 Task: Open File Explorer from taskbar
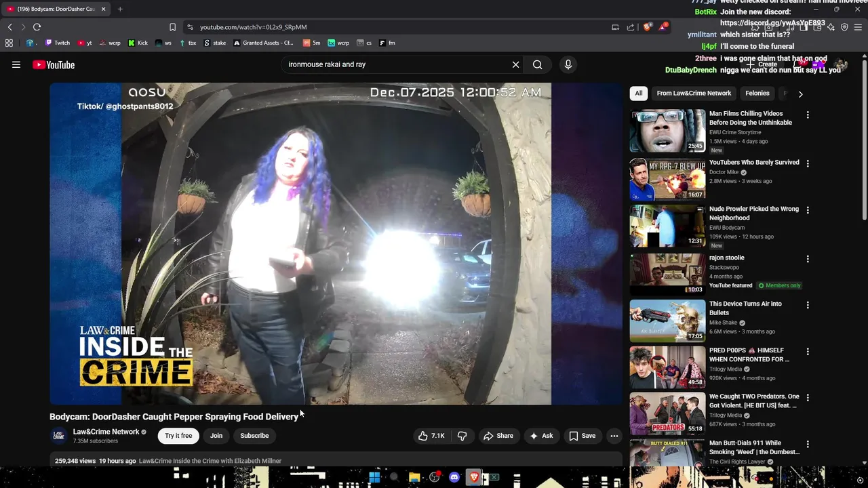414,477
